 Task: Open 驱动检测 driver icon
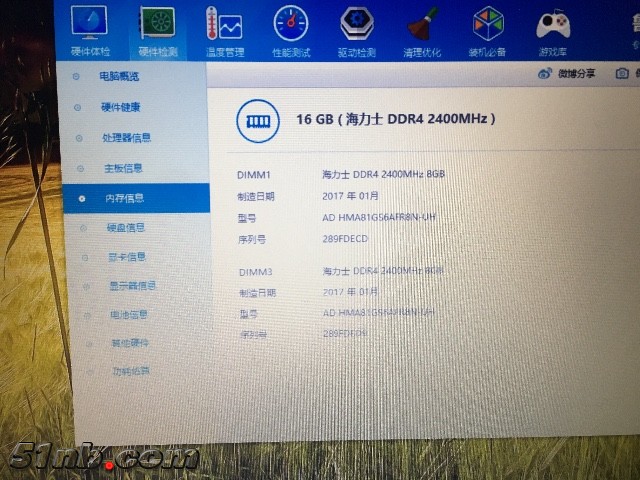point(357,23)
